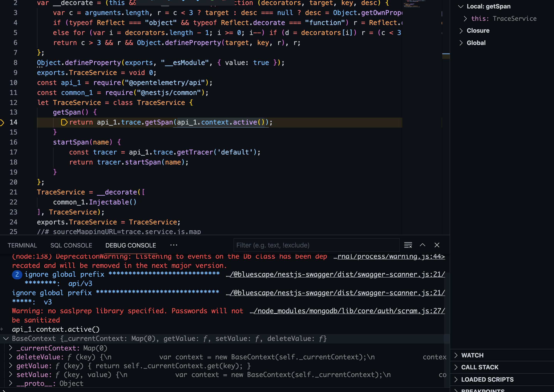
Task: Select the DEBUG CONSOLE tab
Action: [131, 246]
